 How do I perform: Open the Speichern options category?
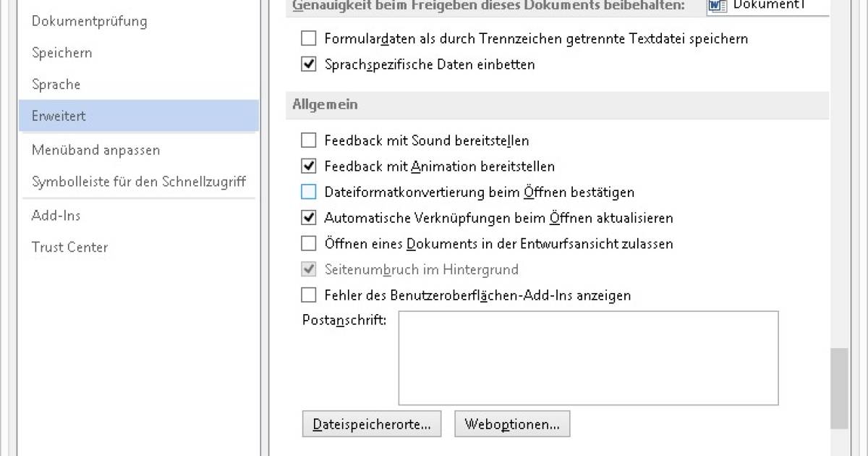click(x=61, y=53)
